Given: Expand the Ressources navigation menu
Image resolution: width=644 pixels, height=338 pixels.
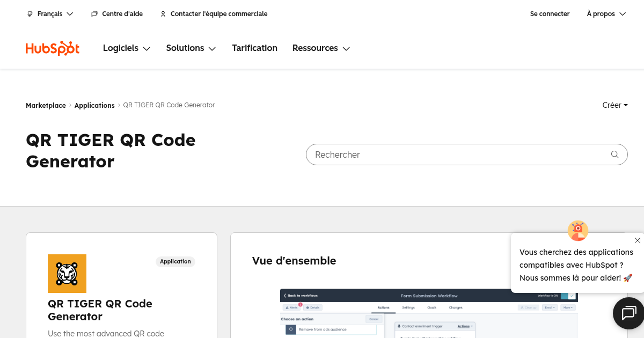Looking at the screenshot, I should pos(321,48).
